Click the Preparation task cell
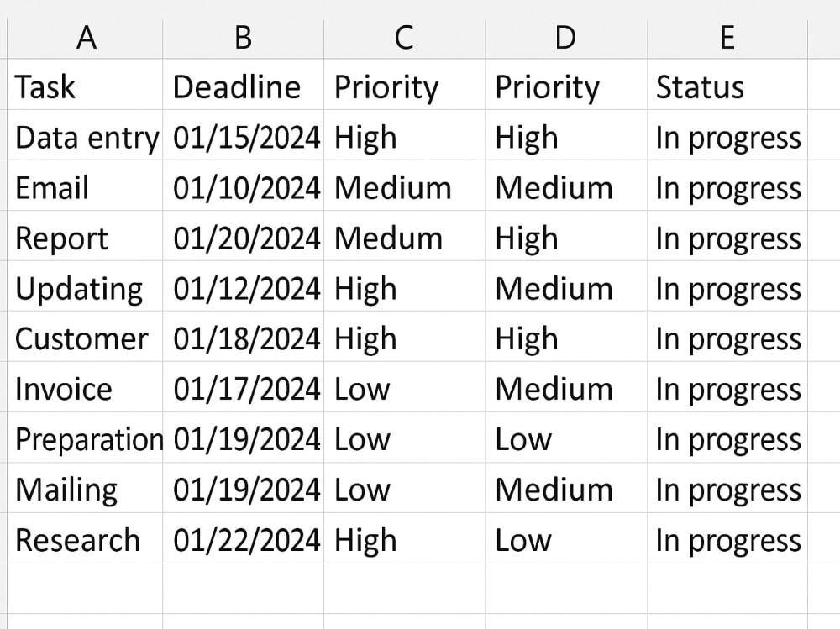This screenshot has width=840, height=629. [x=85, y=438]
